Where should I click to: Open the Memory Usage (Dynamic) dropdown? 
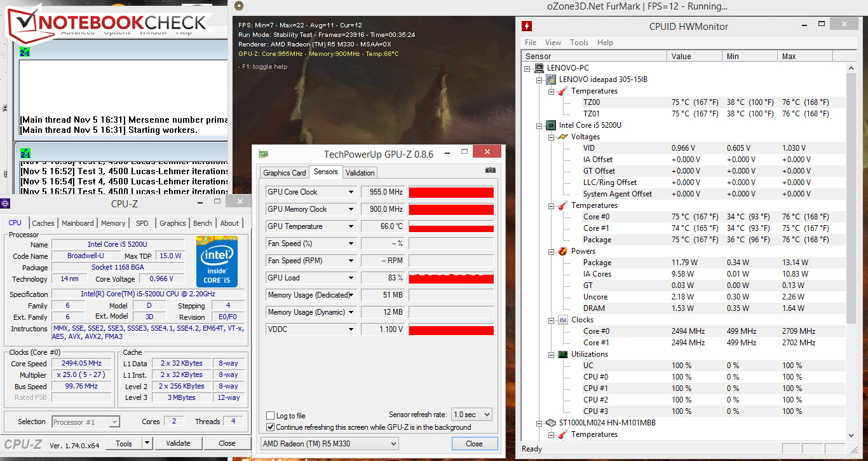tap(350, 312)
